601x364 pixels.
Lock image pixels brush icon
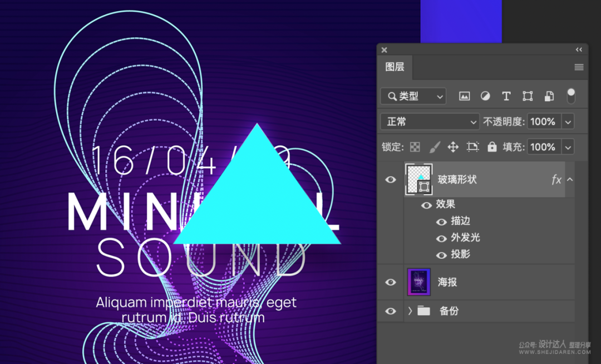coord(434,147)
